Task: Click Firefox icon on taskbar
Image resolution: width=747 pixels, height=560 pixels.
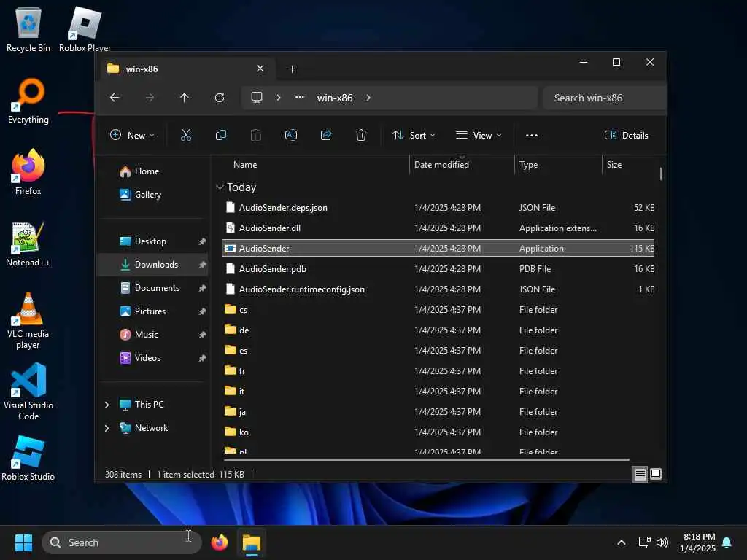Action: [x=220, y=542]
